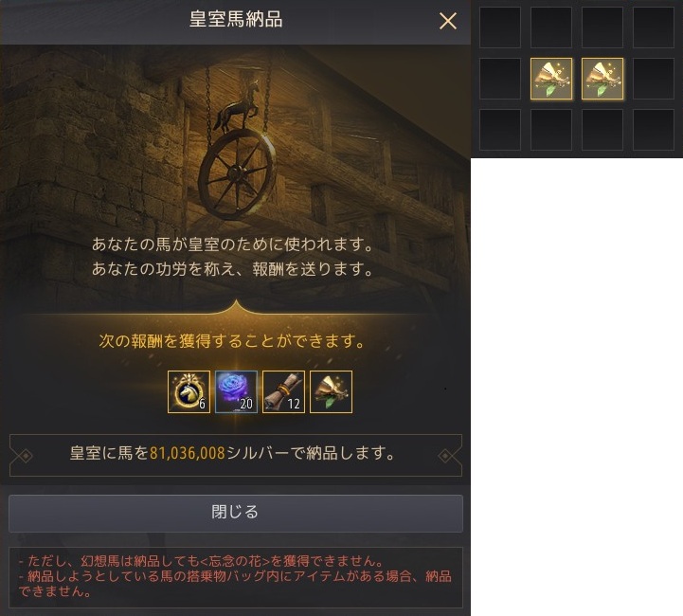Select the bottom-right empty inventory slot
The image size is (683, 616).
654,130
